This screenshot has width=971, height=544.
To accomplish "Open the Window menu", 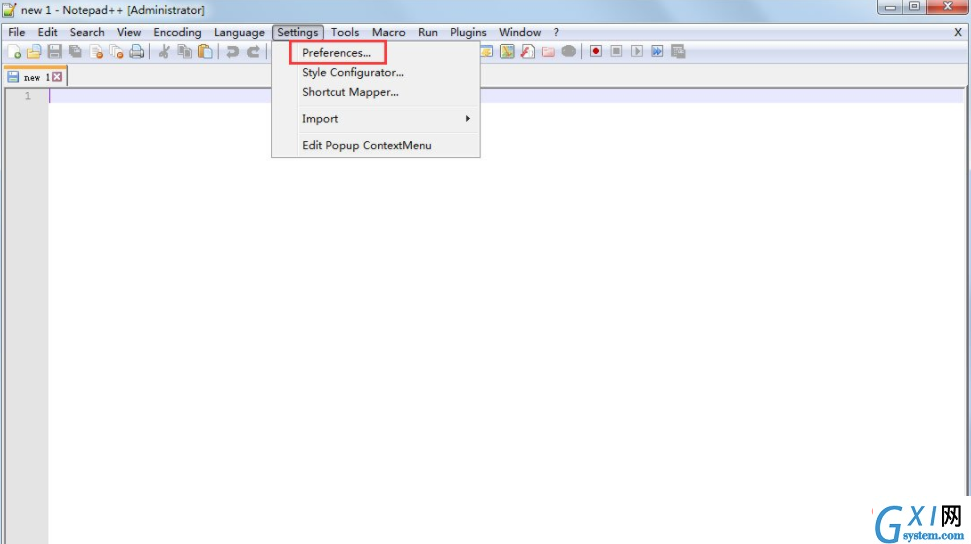I will (520, 32).
